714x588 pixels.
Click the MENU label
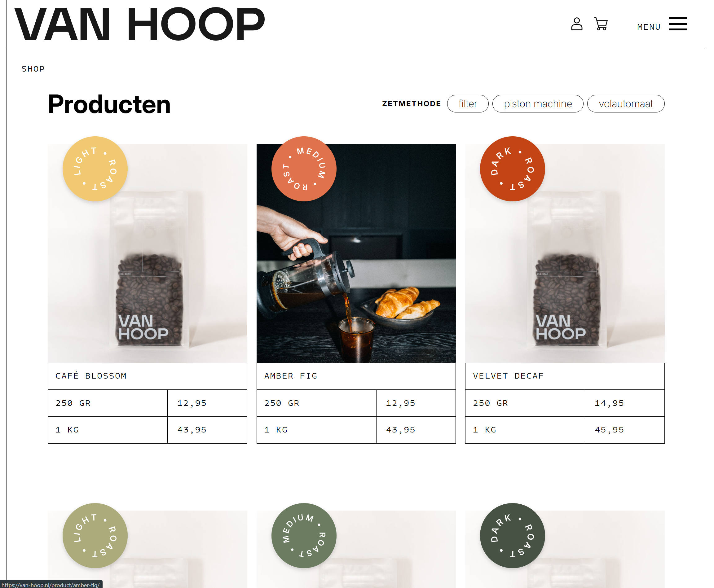pyautogui.click(x=649, y=27)
